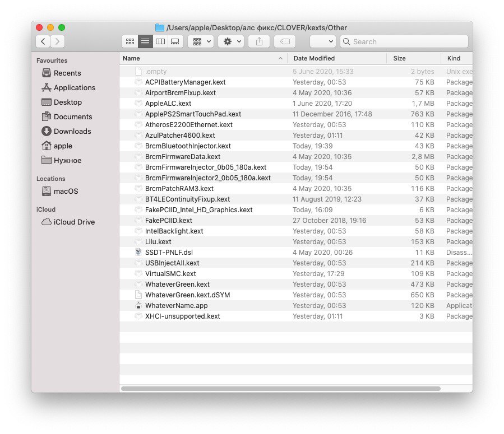Click the Locations sidebar heading
This screenshot has width=504, height=434.
coord(51,179)
